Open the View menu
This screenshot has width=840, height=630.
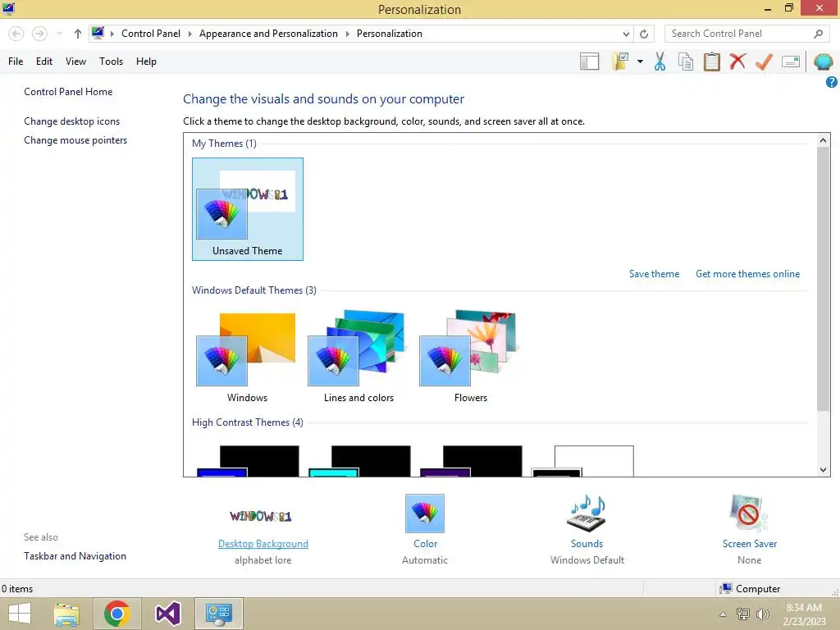(75, 61)
